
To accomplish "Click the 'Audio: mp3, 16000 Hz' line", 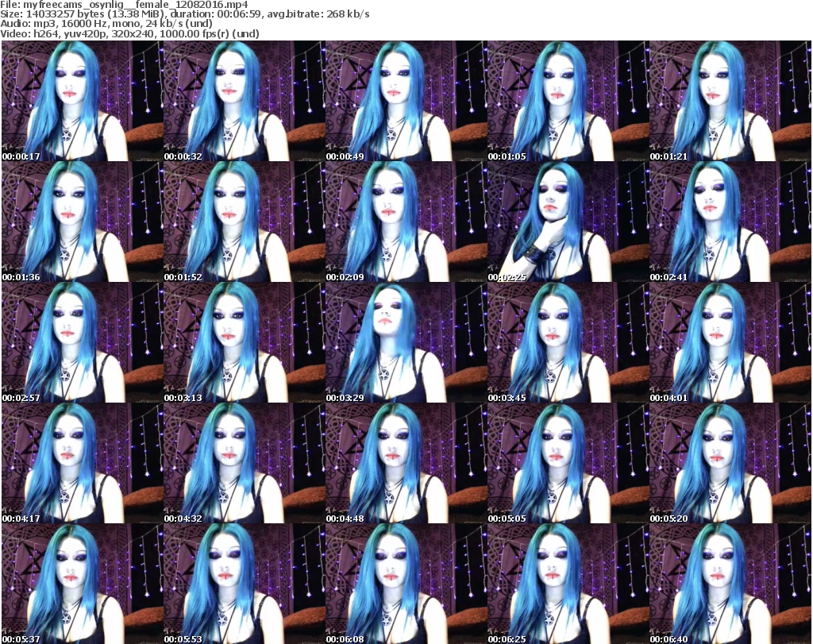I will (x=106, y=24).
